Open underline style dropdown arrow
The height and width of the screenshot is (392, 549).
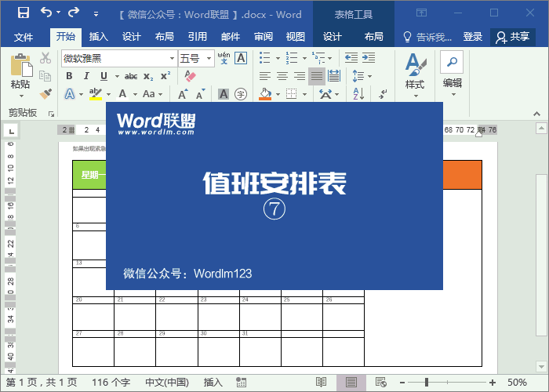click(x=117, y=76)
